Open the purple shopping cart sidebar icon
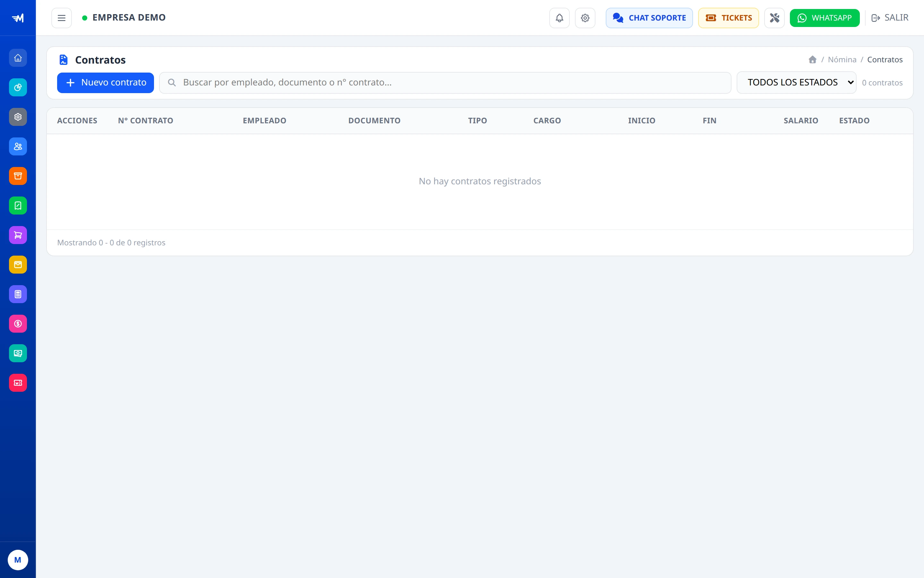The height and width of the screenshot is (578, 924). (18, 235)
